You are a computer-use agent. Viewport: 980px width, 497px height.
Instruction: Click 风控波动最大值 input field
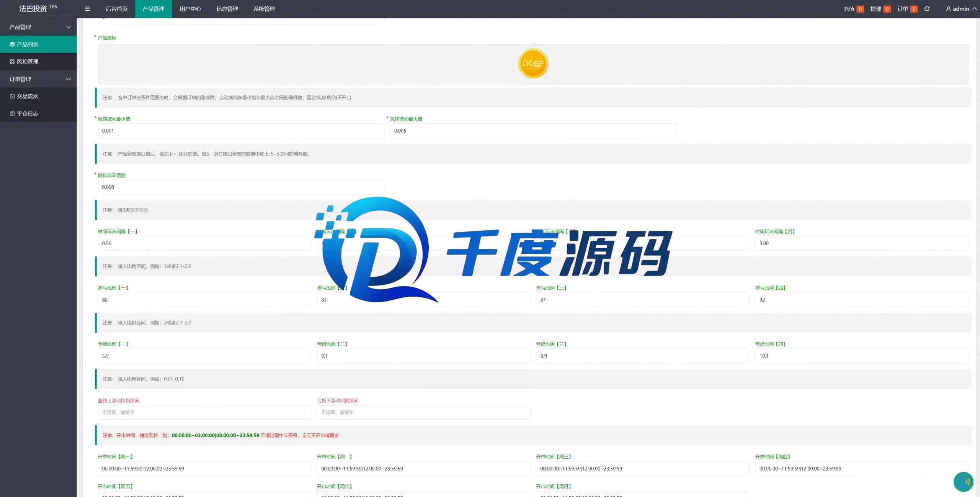point(533,131)
